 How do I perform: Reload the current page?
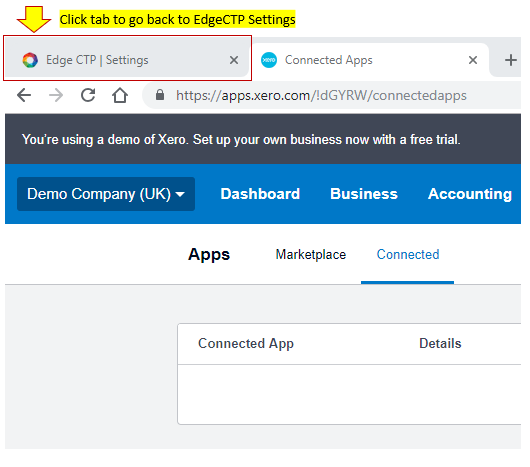tap(88, 95)
